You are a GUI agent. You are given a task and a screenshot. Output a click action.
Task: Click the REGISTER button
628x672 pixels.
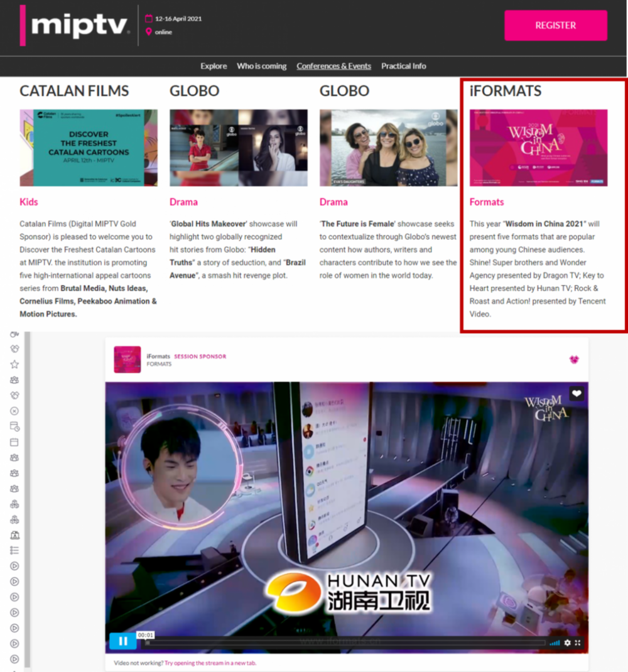coord(556,25)
